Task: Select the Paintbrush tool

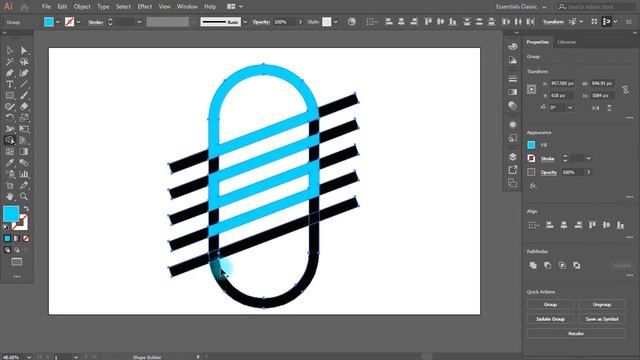Action: (x=24, y=96)
